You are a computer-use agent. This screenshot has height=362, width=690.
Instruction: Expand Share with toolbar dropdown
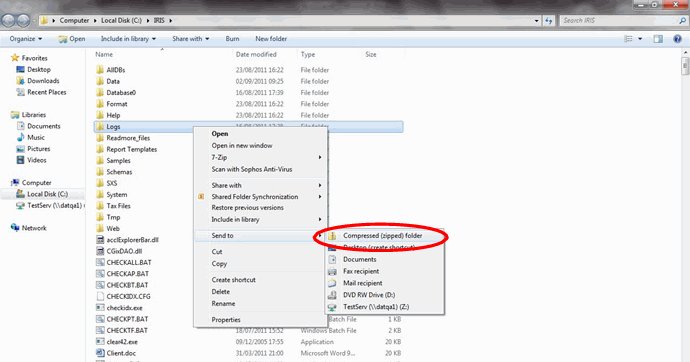[x=191, y=39]
